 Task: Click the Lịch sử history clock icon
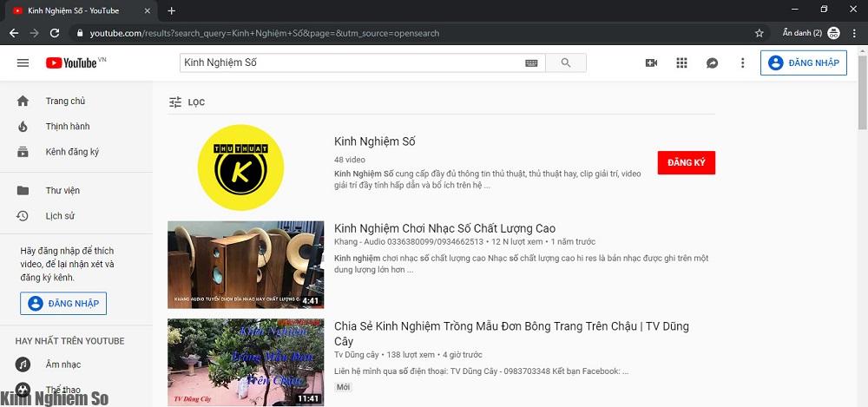coord(23,216)
